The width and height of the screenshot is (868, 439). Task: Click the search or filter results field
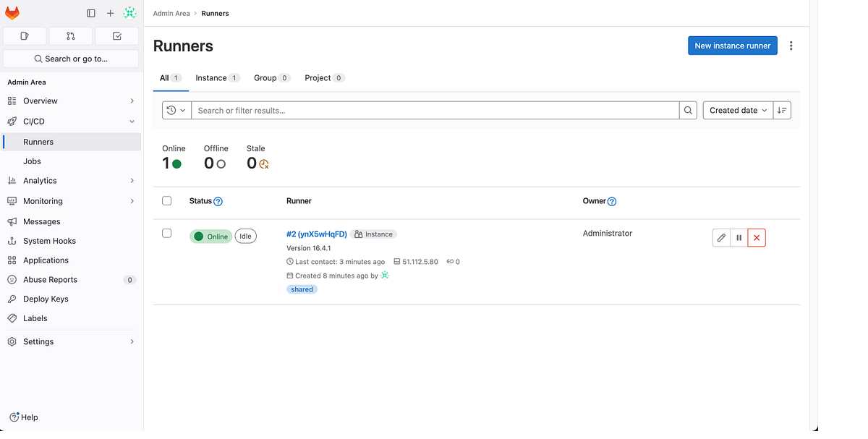click(x=434, y=110)
